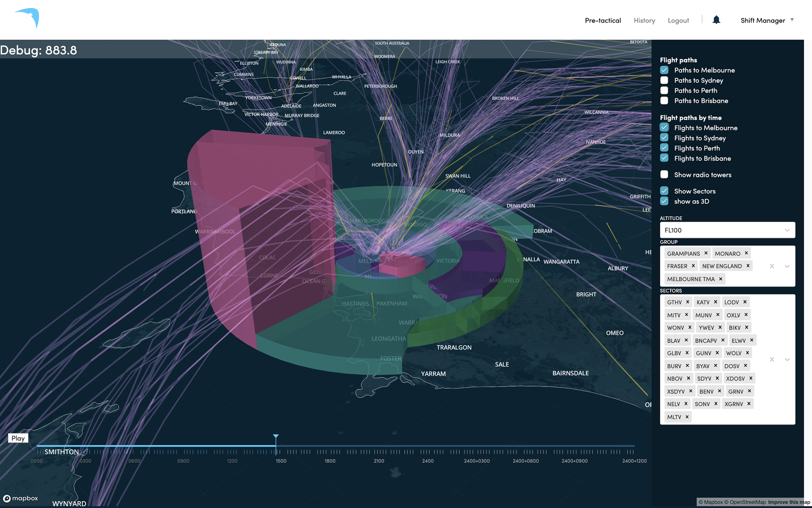Remove the MONARO group tag
This screenshot has height=508, width=812.
tap(746, 253)
